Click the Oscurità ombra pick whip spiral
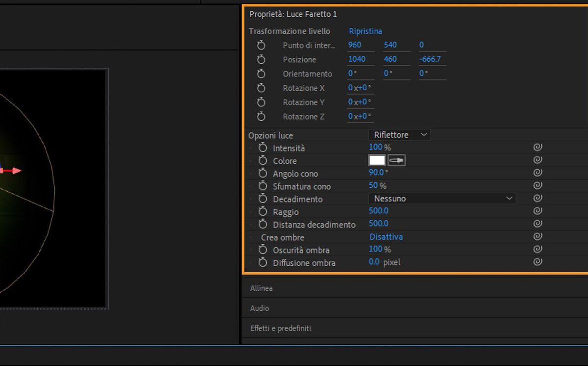 click(x=538, y=249)
